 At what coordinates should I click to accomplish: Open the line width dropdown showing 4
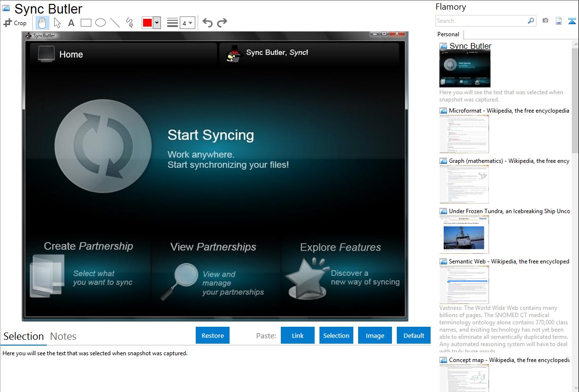188,23
